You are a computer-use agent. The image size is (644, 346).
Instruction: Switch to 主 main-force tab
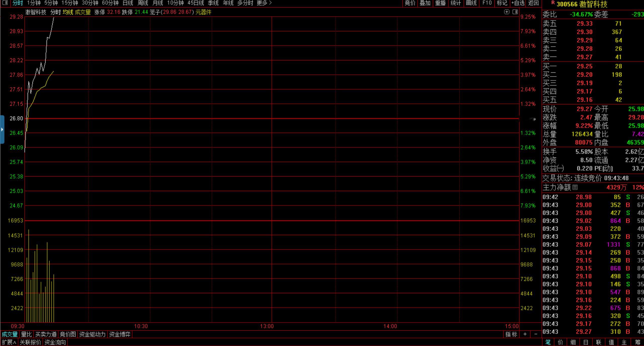[x=624, y=342]
